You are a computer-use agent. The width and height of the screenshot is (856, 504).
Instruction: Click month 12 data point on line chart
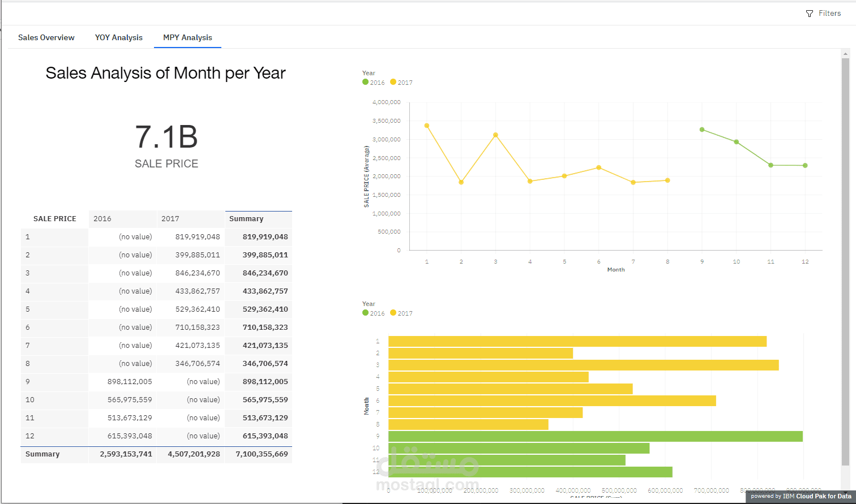[x=805, y=166]
